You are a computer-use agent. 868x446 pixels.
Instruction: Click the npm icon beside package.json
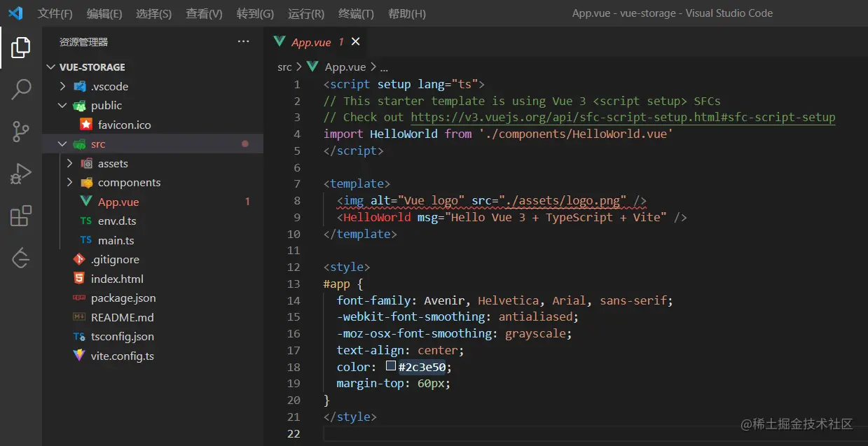[79, 298]
